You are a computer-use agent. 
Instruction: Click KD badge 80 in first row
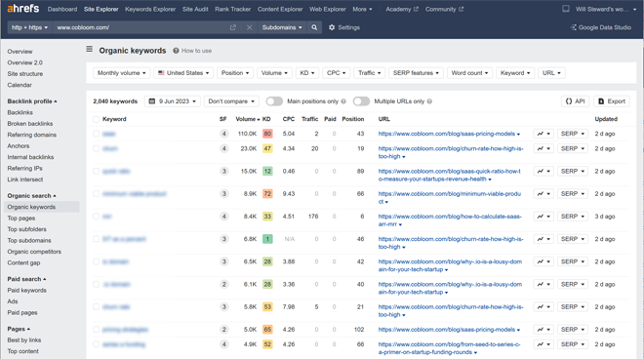(x=267, y=134)
